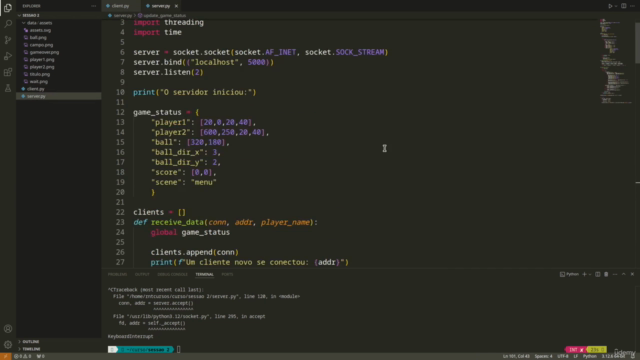Open the notifications bell in status bar
This screenshot has height=360, width=640.
633,356
